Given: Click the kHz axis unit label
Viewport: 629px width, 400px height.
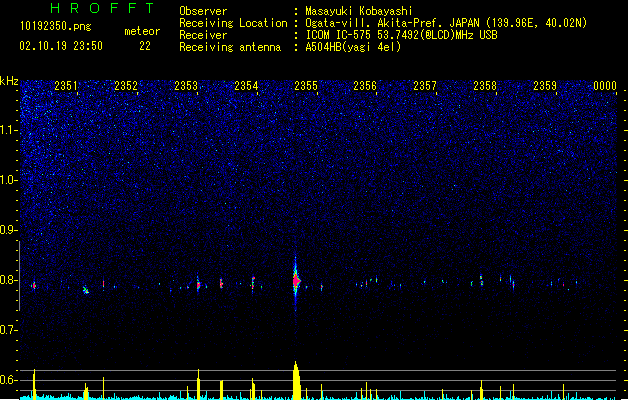Looking at the screenshot, I should 9,81.
